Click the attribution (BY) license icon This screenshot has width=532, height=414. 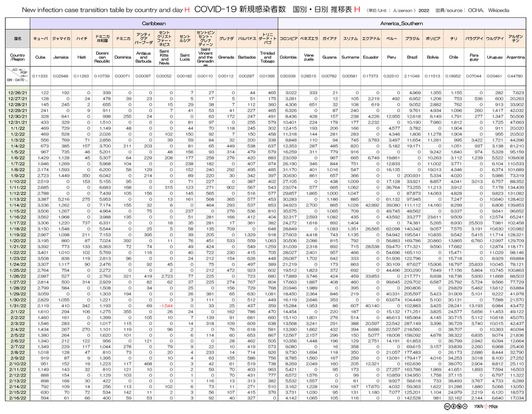pyautogui.click(x=453, y=407)
